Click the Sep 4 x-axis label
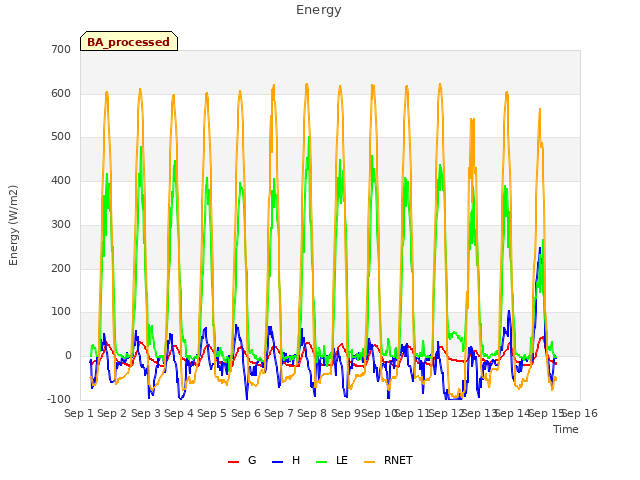 coord(179,413)
